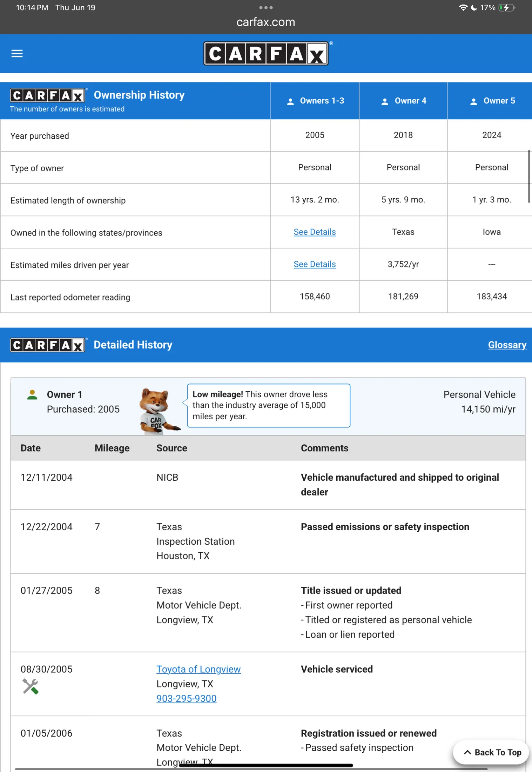Viewport: 532px width, 772px height.
Task: Click Texas in the Owner 4 column
Action: (x=403, y=232)
